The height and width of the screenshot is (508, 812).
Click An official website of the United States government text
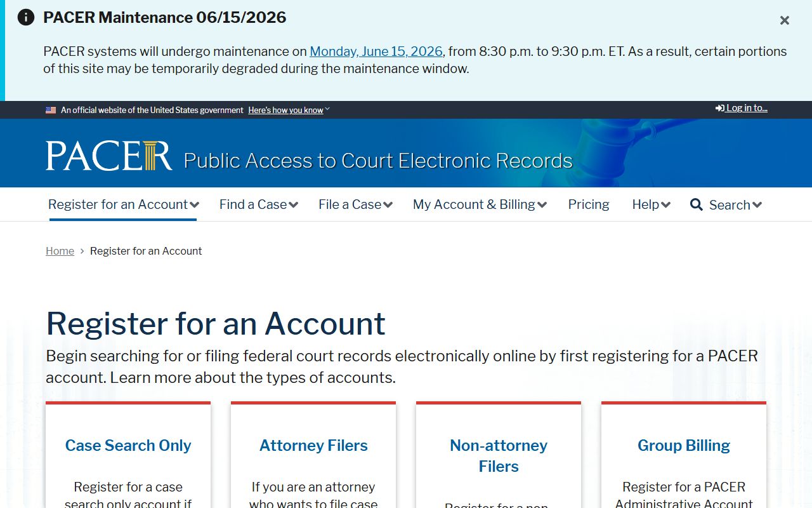[152, 110]
